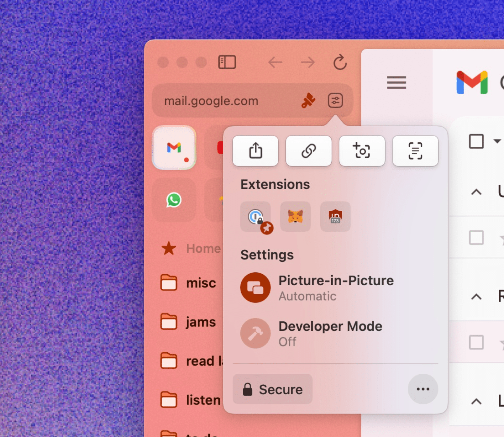The image size is (504, 437).
Task: Collapse the Gmail section starting with R
Action: coord(476,297)
